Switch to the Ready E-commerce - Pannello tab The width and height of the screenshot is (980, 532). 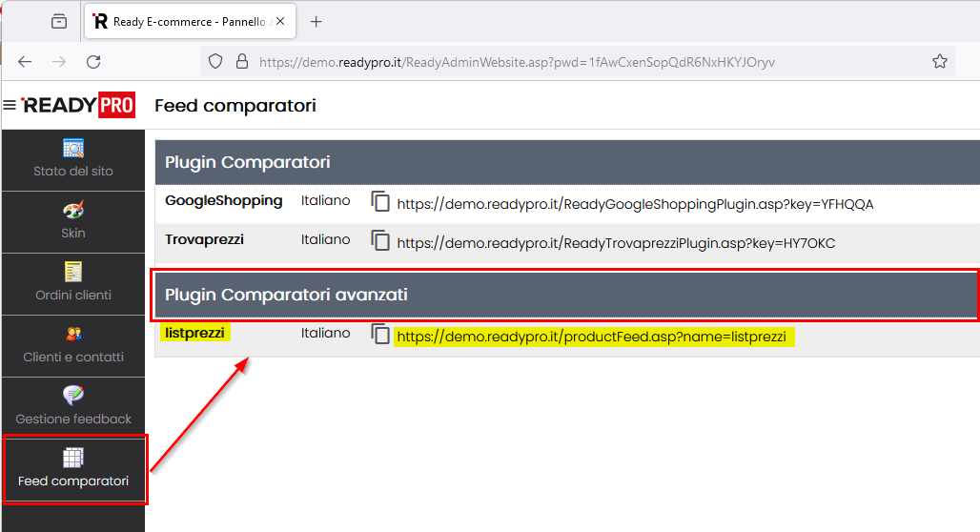tap(188, 22)
